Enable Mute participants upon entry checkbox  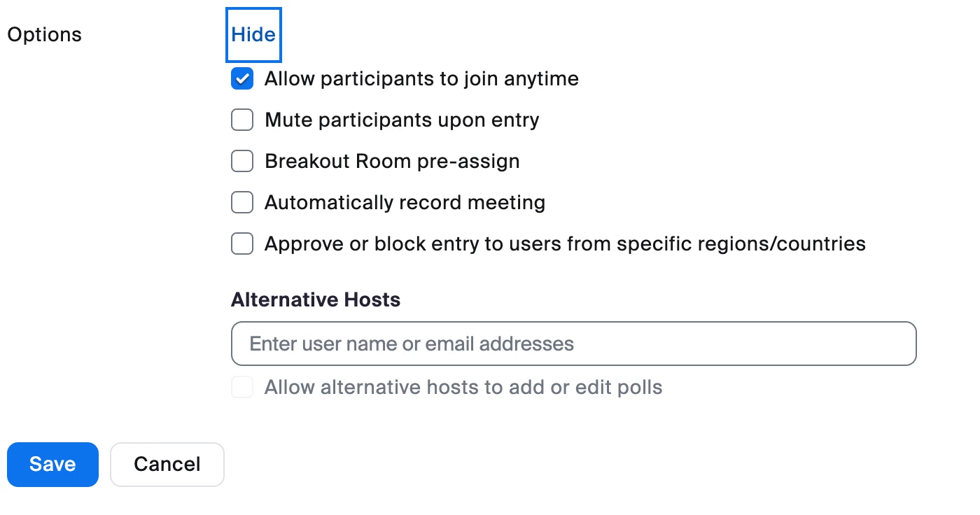click(x=242, y=120)
